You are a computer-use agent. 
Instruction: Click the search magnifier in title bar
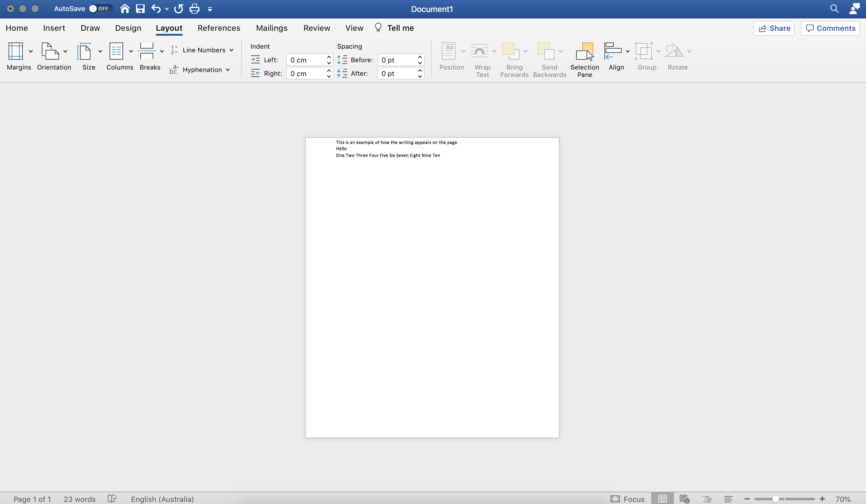834,9
